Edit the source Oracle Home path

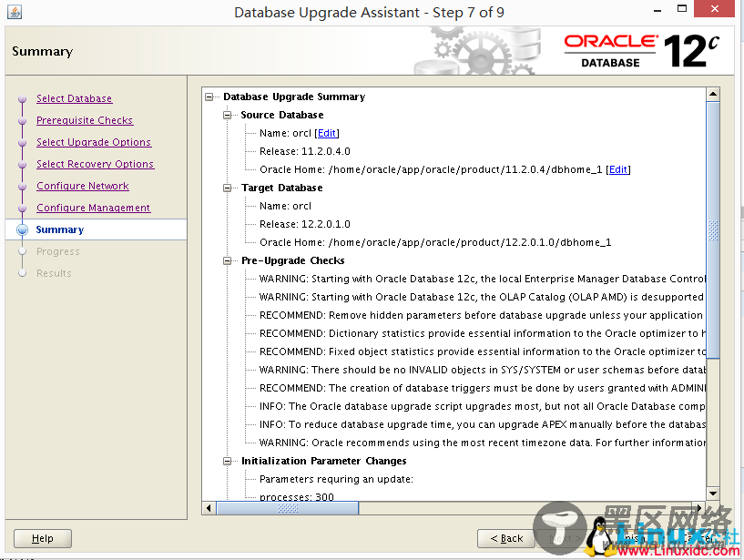click(617, 169)
